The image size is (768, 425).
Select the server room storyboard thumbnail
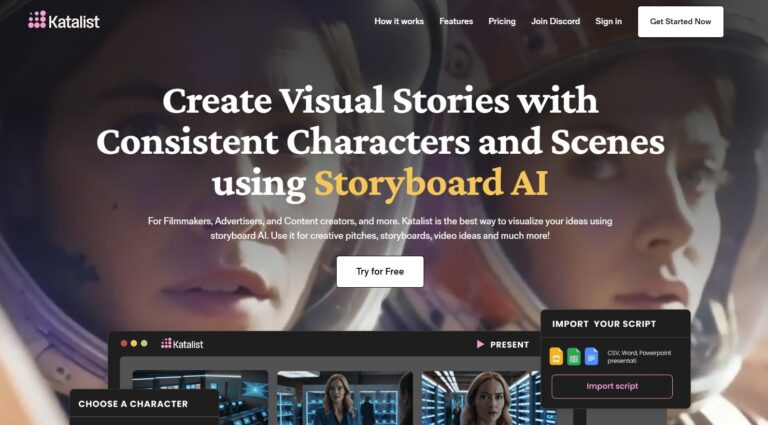(x=200, y=398)
